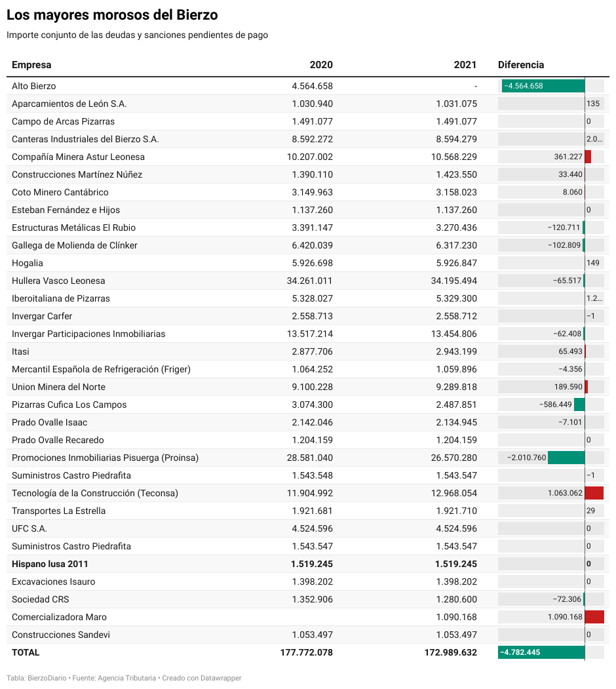Click 'Iberoitaliana de Pizarras' row name
This screenshot has width=616, height=689.
click(x=61, y=298)
